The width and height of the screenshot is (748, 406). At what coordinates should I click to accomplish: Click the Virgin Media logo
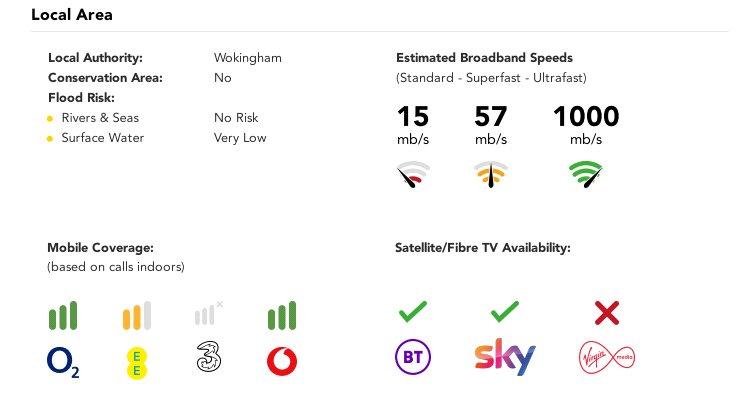click(x=607, y=357)
